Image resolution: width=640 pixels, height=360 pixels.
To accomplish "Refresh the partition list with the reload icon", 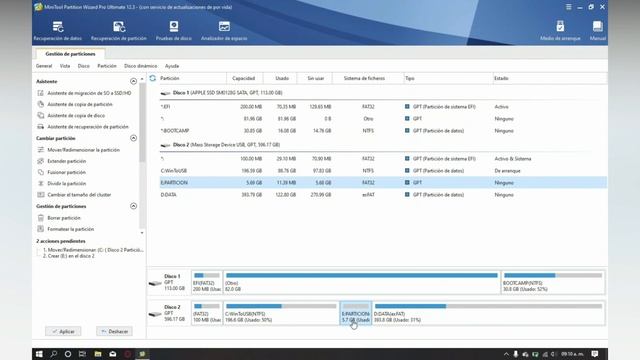I will (153, 78).
